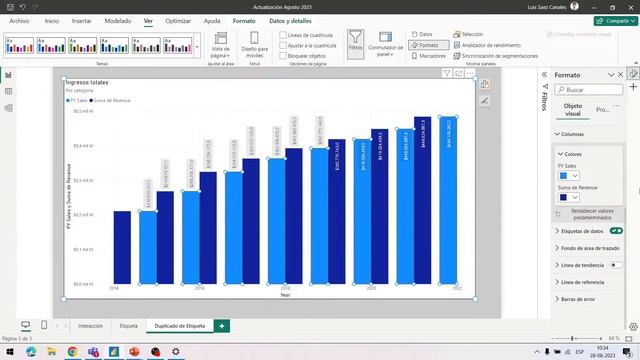Open Vista de página dropdown
The image size is (640, 360).
[221, 45]
